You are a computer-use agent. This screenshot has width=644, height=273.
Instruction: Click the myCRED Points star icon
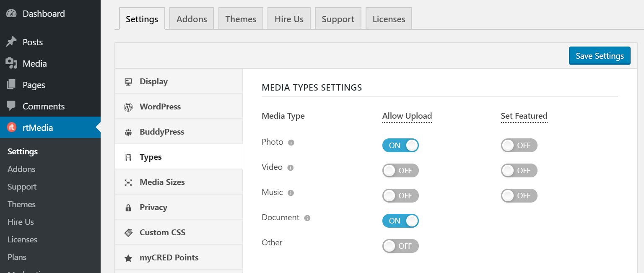(x=129, y=257)
